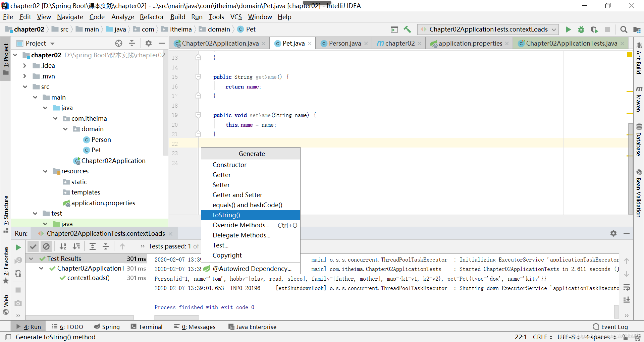Toggle show passed tests checkmark
This screenshot has width=644, height=342.
(33, 246)
